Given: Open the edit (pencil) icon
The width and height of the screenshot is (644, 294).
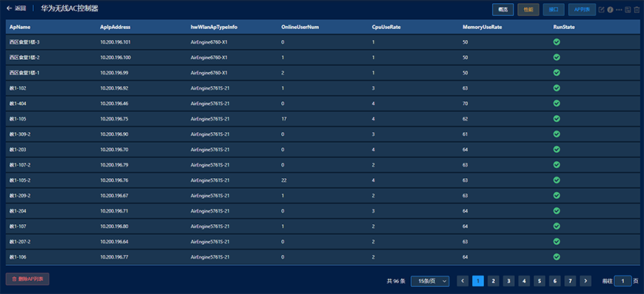Looking at the screenshot, I should tap(601, 9).
